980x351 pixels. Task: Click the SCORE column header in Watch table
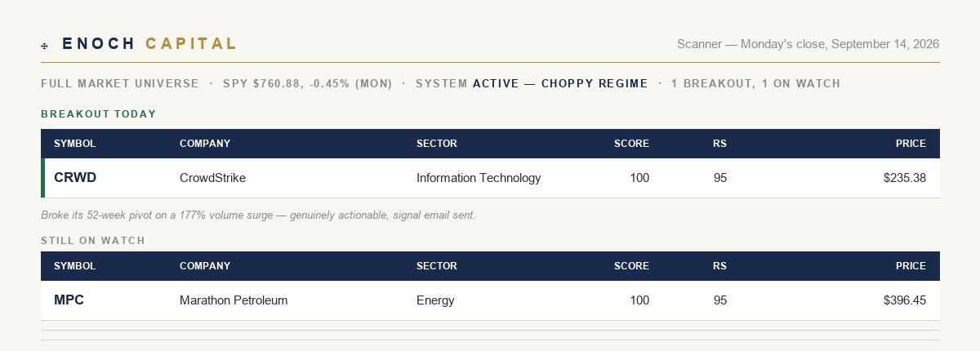click(631, 266)
